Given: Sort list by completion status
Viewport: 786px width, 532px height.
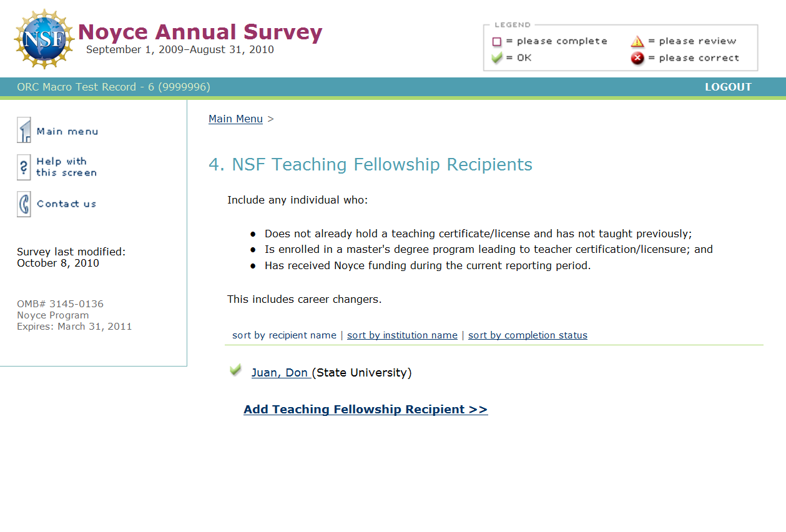Looking at the screenshot, I should pyautogui.click(x=528, y=335).
